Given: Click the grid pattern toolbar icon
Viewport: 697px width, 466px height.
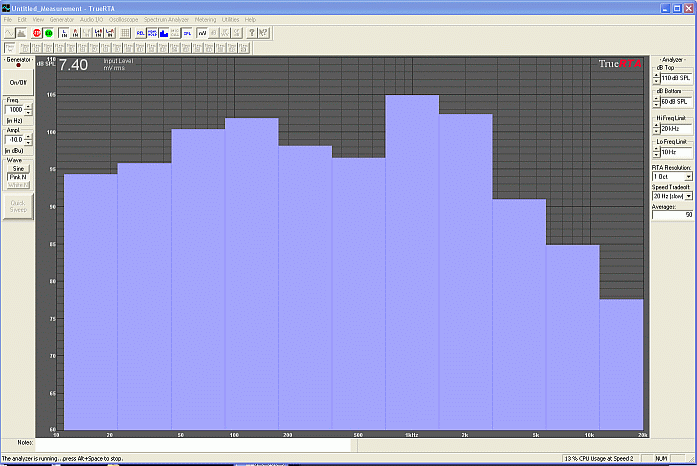Looking at the screenshot, I should coord(124,33).
